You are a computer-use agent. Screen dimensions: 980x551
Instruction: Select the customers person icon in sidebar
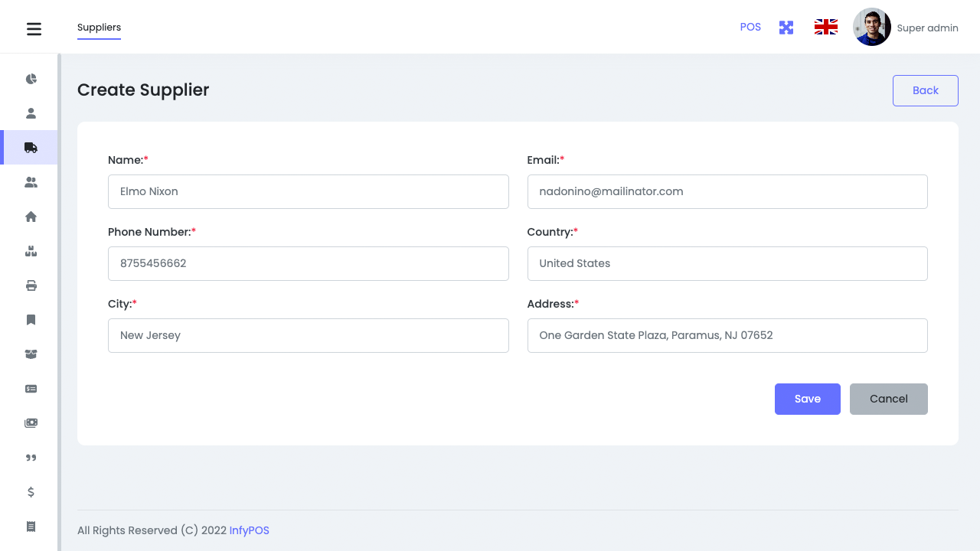[31, 112]
